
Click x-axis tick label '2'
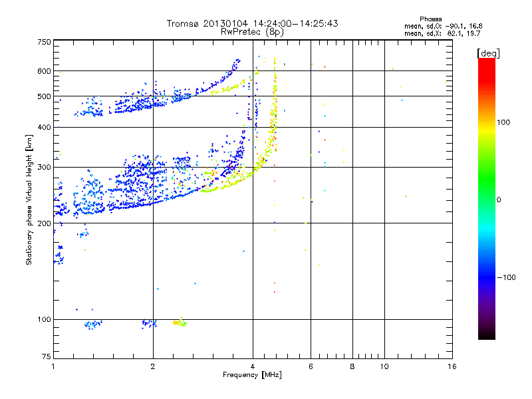pyautogui.click(x=153, y=366)
